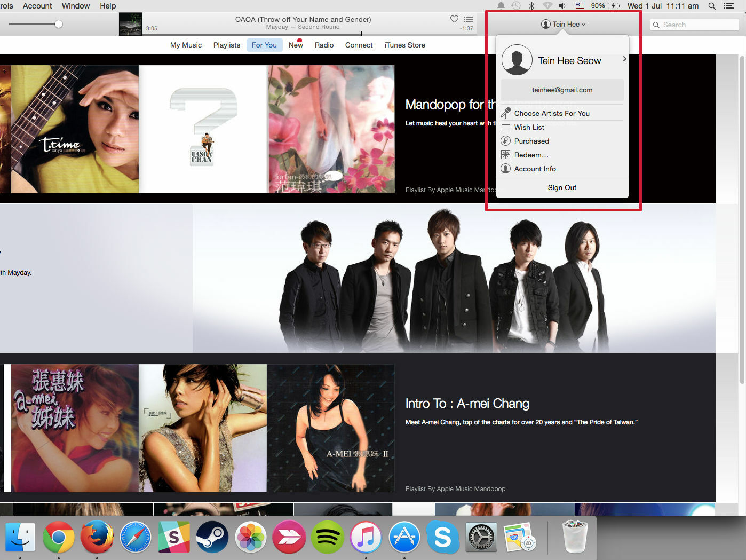Click the Choose Artists For You microphone icon
This screenshot has height=560, width=746.
click(506, 113)
